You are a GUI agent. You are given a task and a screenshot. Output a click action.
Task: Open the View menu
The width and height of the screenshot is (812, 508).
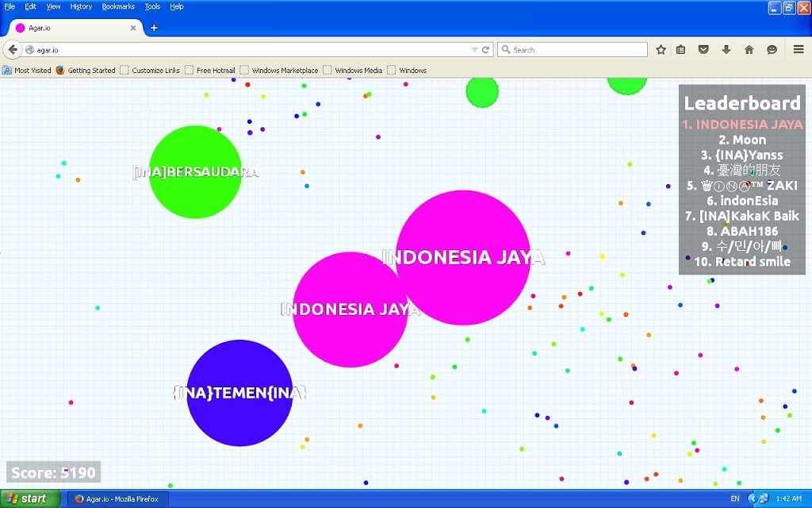53,6
